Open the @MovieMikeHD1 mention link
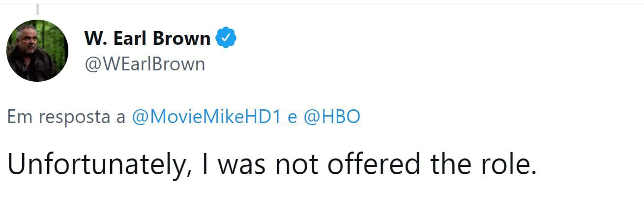The image size is (644, 219). point(206,118)
